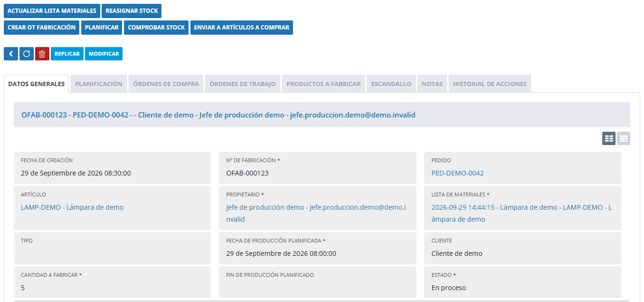644x302 pixels.
Task: Delete the order via the red trash icon
Action: pyautogui.click(x=42, y=54)
